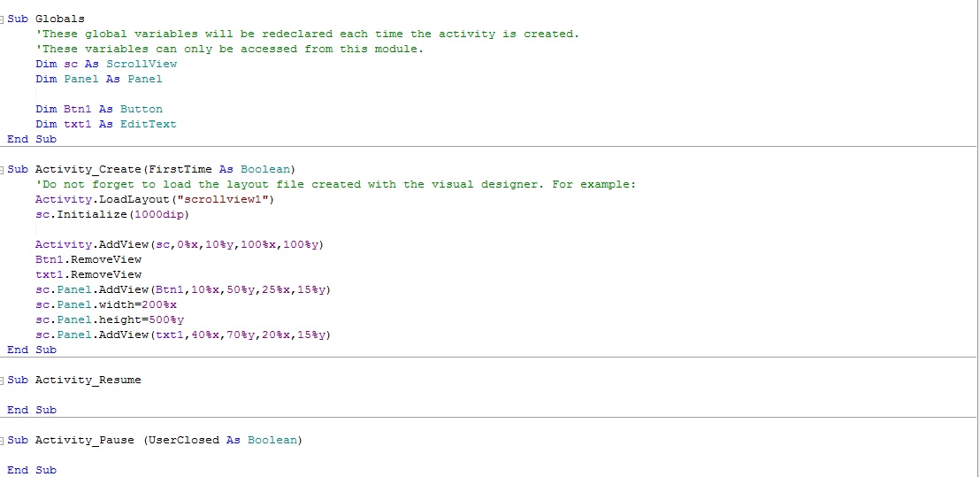This screenshot has height=477, width=980.
Task: Collapse the Activity_Create sub block
Action: click(x=4, y=169)
